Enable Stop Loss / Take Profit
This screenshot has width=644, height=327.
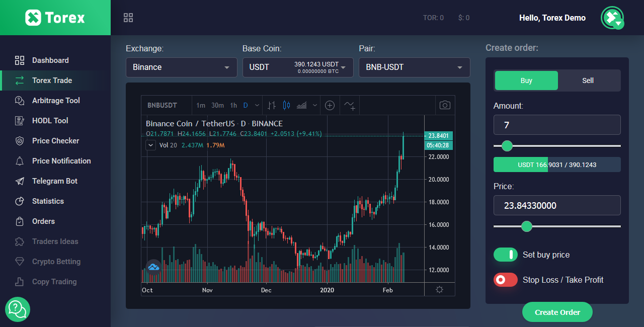505,280
